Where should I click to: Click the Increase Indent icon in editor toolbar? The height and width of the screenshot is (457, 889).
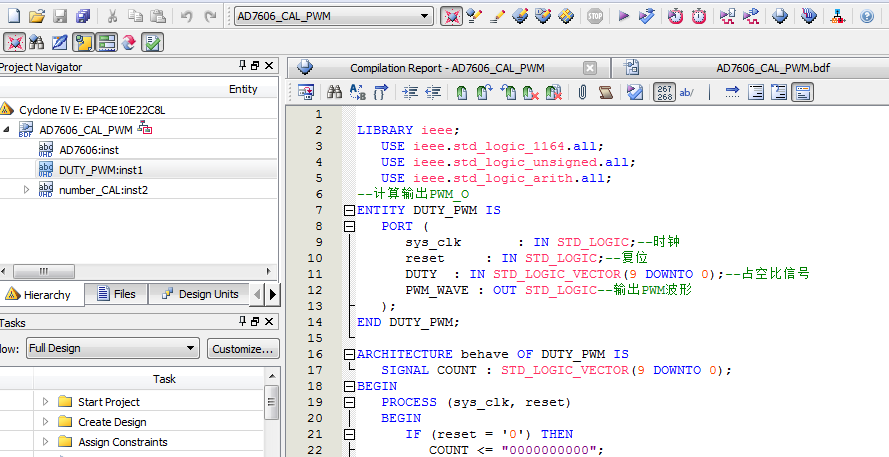410,93
